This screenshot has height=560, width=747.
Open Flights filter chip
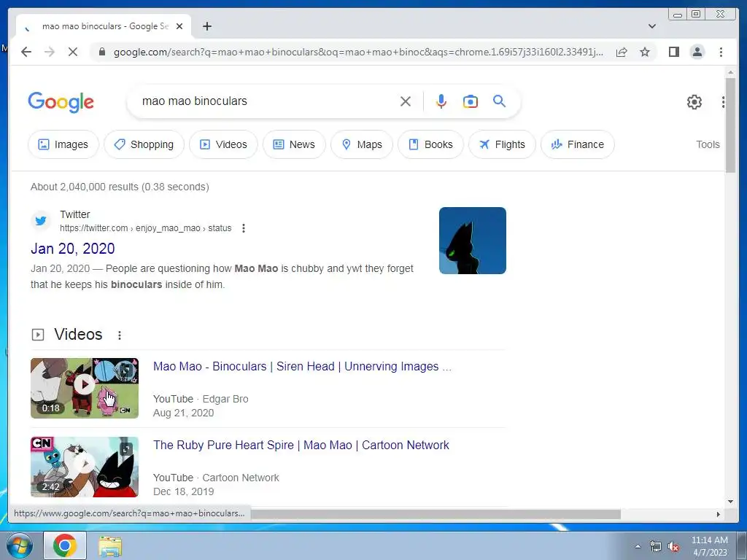502,144
